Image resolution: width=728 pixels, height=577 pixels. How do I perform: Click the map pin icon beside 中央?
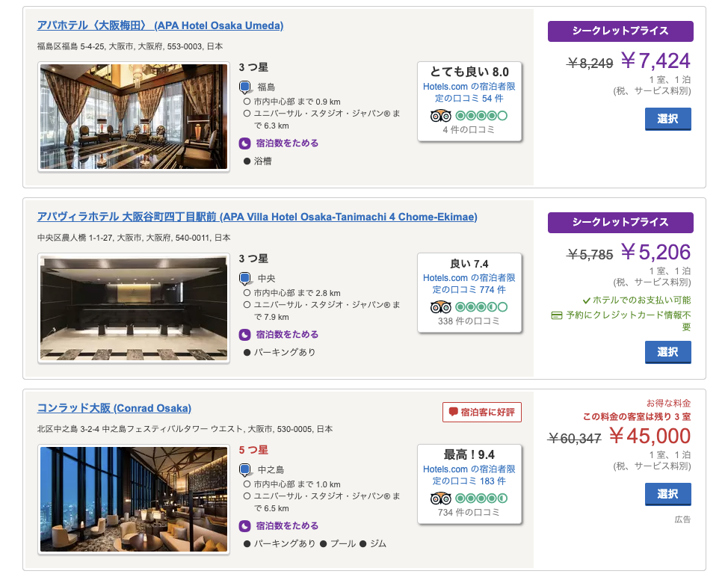245,279
